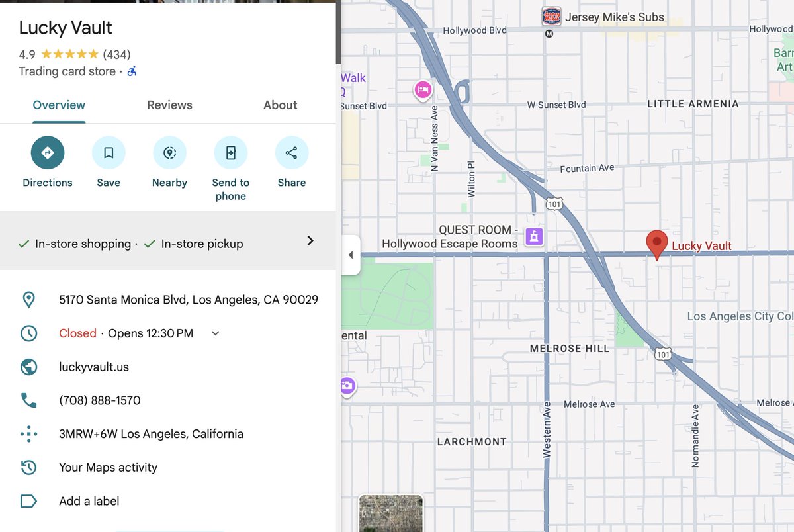Click the plus code dots icon

click(28, 434)
